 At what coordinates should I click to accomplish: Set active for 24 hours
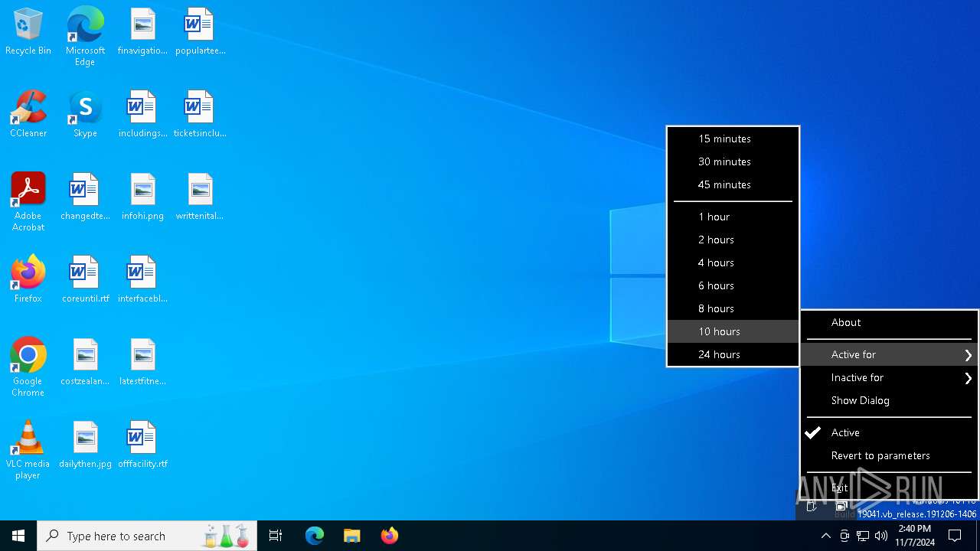[733, 354]
